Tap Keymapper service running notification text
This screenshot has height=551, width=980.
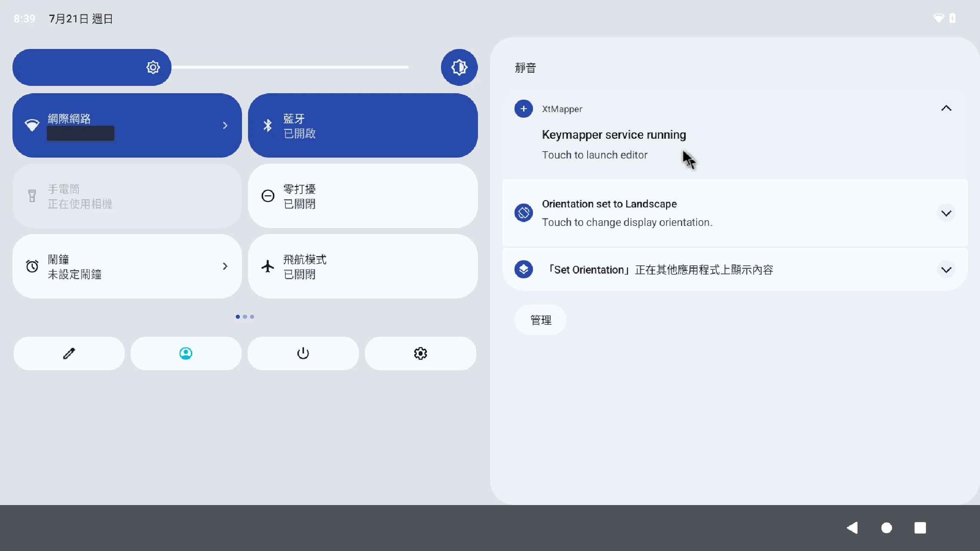(x=613, y=135)
